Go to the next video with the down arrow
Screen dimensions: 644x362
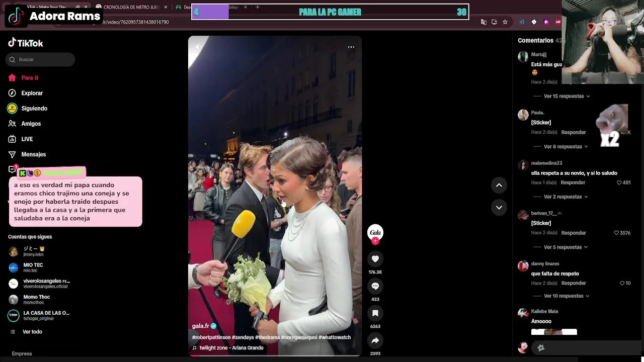pos(499,207)
